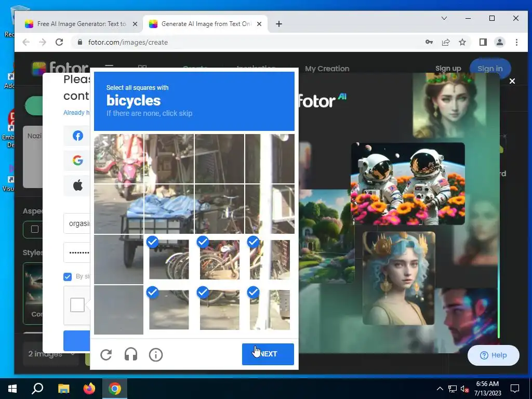Open Windows notification center

[515, 389]
